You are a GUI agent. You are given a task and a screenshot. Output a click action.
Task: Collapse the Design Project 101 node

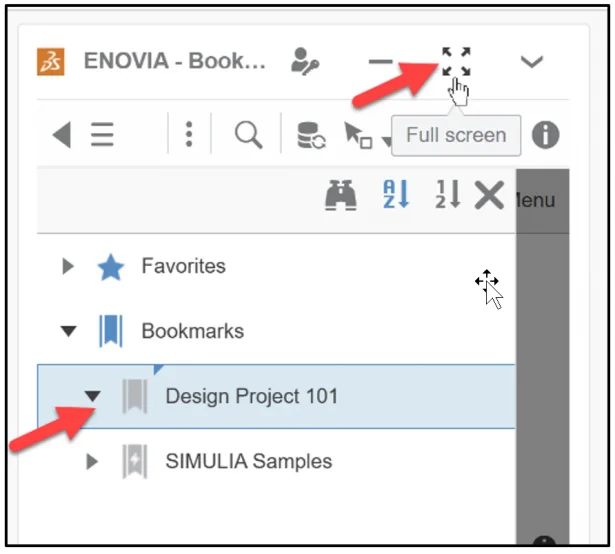click(x=92, y=396)
